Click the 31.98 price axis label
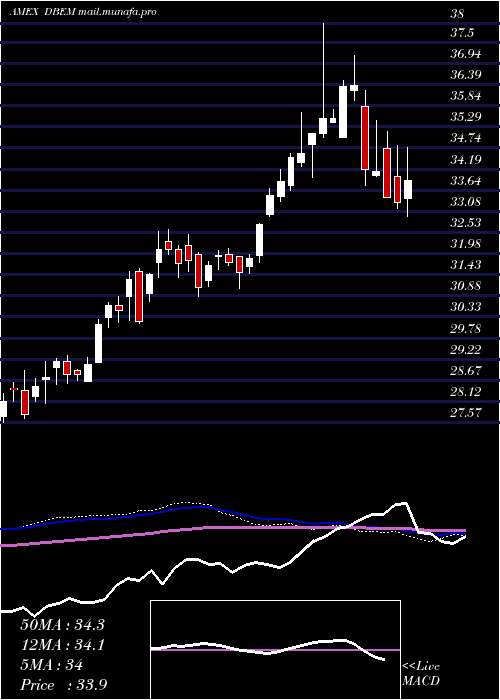Viewport: 500px width, 700px height. click(x=466, y=244)
